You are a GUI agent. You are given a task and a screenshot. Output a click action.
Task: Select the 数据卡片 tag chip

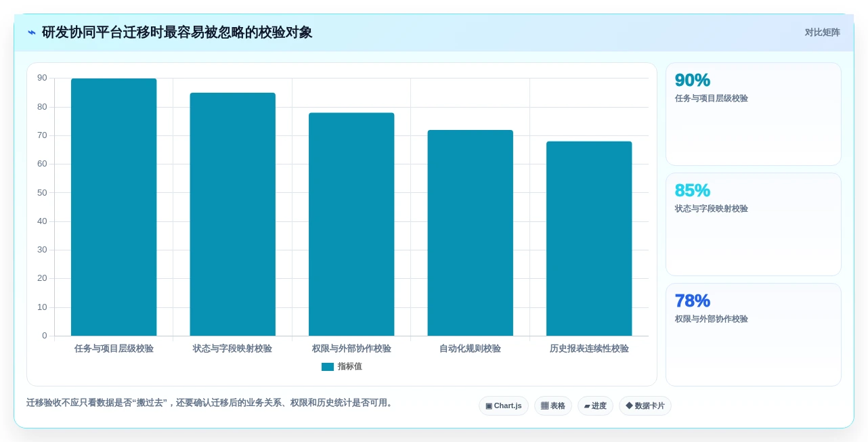click(x=645, y=406)
